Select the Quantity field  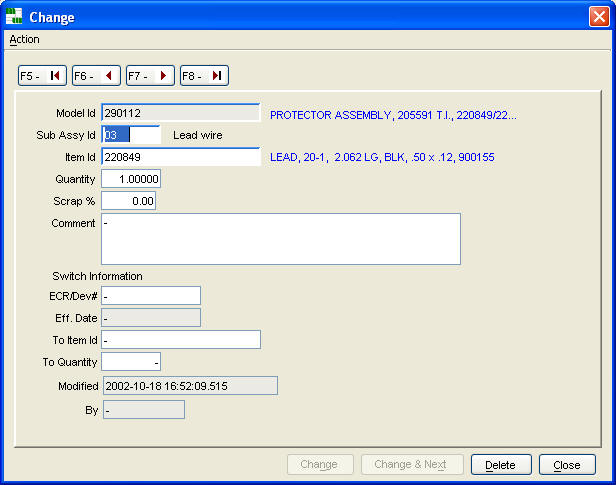131,179
